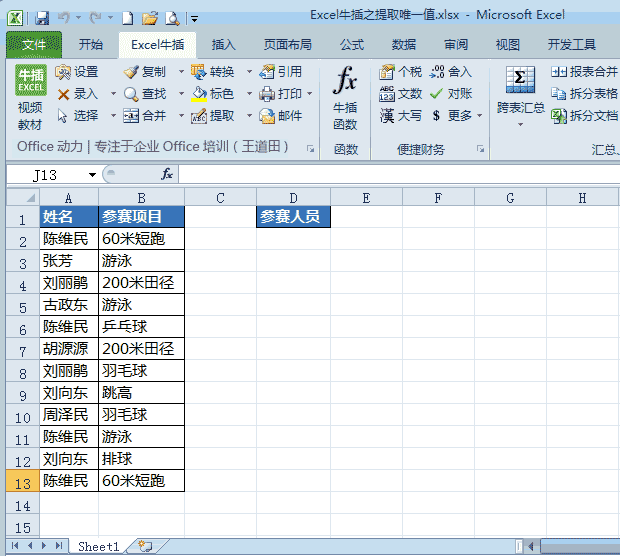This screenshot has width=620, height=556.
Task: Click the 大写 tool
Action: 400,116
